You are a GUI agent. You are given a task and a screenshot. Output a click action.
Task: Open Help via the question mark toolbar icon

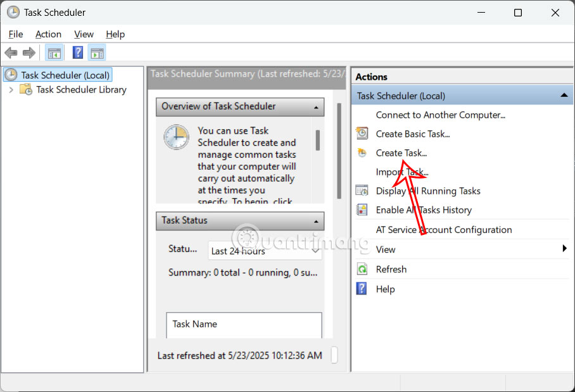click(77, 53)
